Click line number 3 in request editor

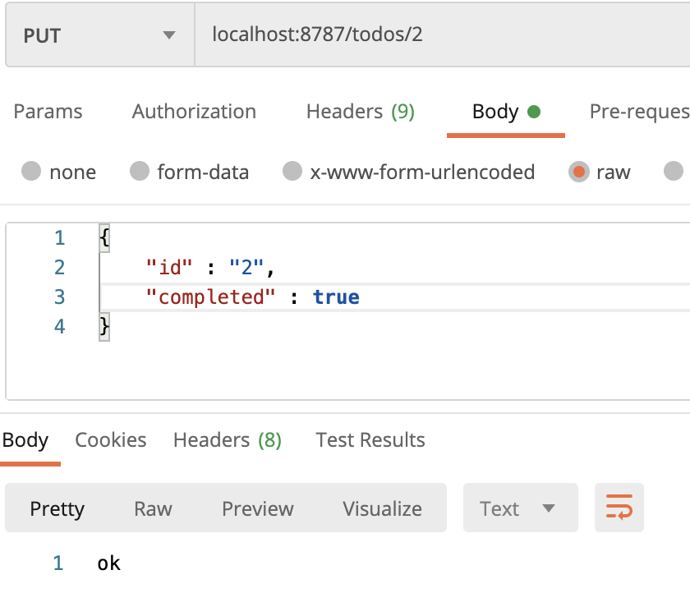(x=59, y=297)
